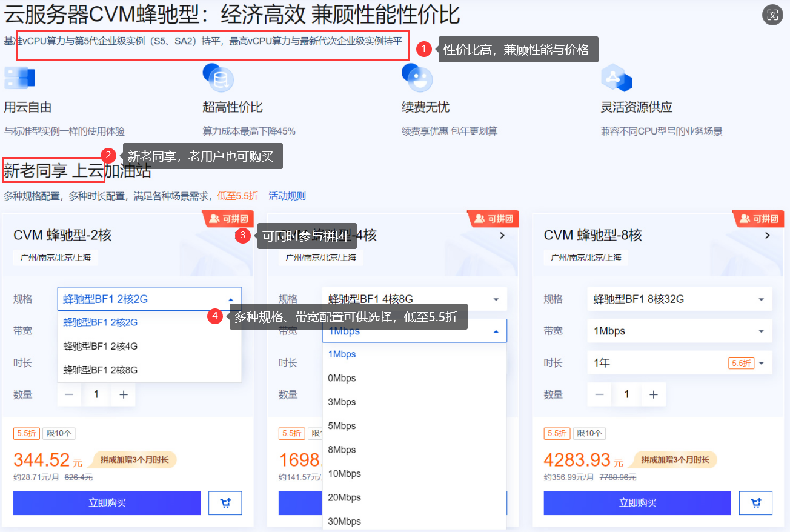Click the 用云自由 server icon
Screen dimensions: 790x532
coord(20,78)
